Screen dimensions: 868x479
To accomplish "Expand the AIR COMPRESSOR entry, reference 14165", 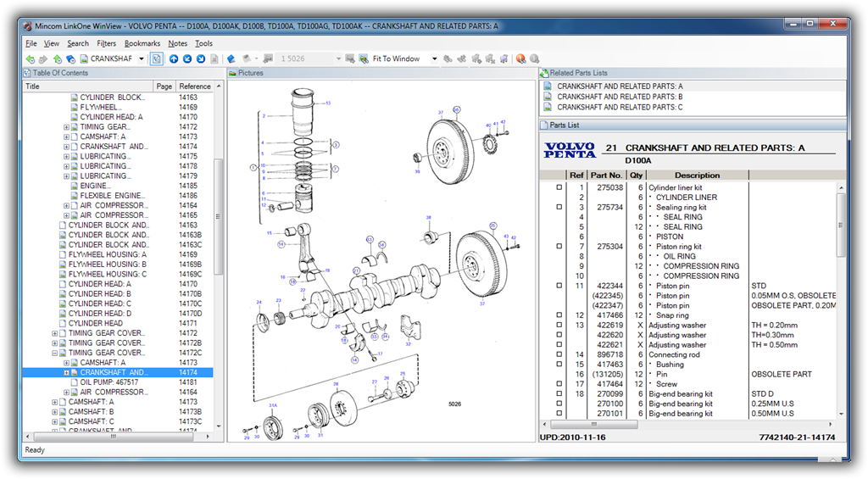I will 66,216.
